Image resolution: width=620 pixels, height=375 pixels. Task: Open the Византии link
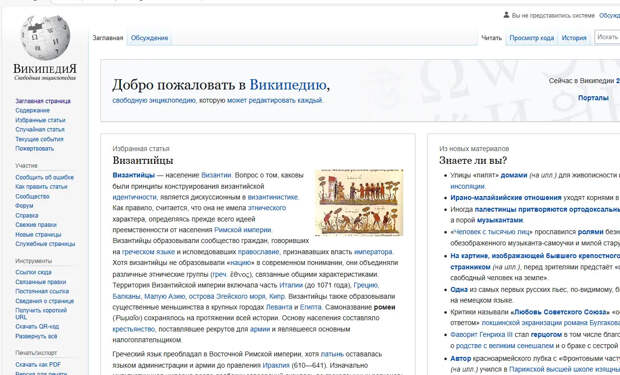pos(216,175)
